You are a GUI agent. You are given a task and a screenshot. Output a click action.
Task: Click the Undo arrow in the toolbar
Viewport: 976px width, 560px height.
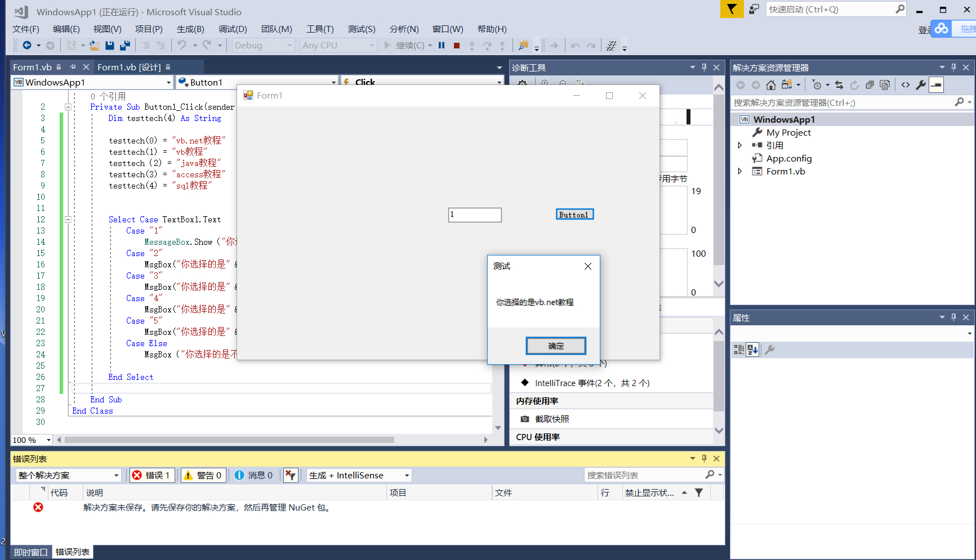[x=181, y=46]
